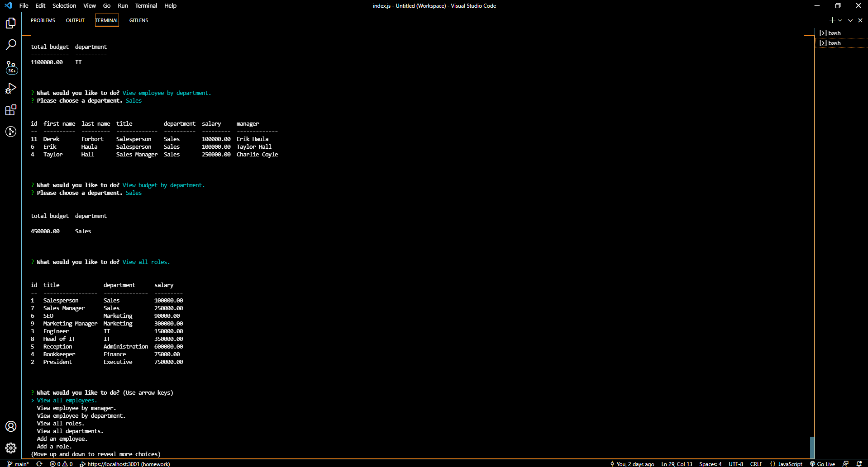Choose 'View employee by manager' option
Image resolution: width=868 pixels, height=467 pixels.
pyautogui.click(x=76, y=408)
